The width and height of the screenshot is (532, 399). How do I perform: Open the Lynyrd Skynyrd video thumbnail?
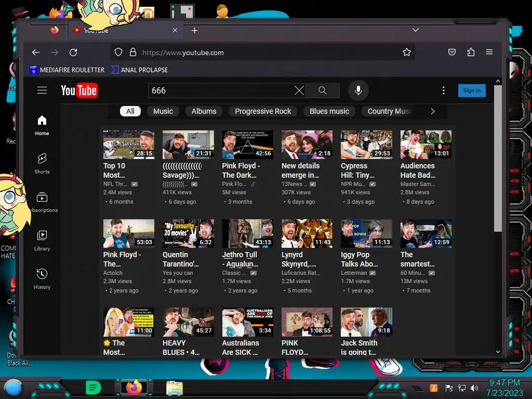tap(307, 233)
